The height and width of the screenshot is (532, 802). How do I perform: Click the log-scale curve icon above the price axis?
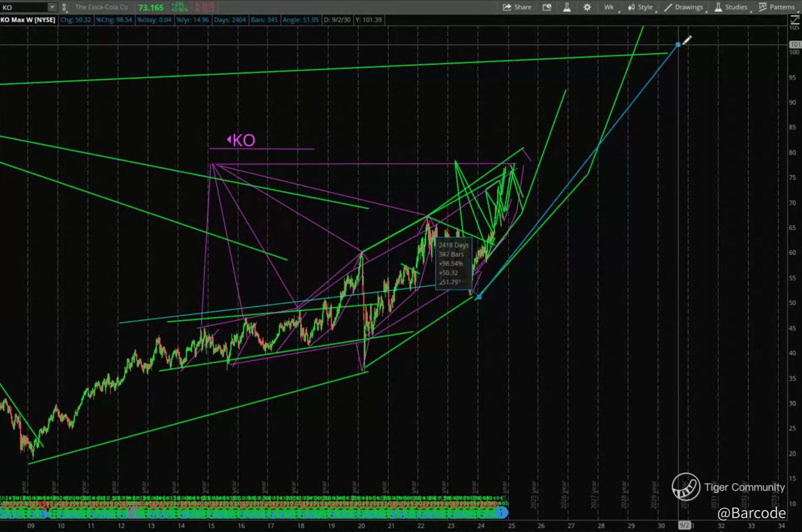pos(795,20)
